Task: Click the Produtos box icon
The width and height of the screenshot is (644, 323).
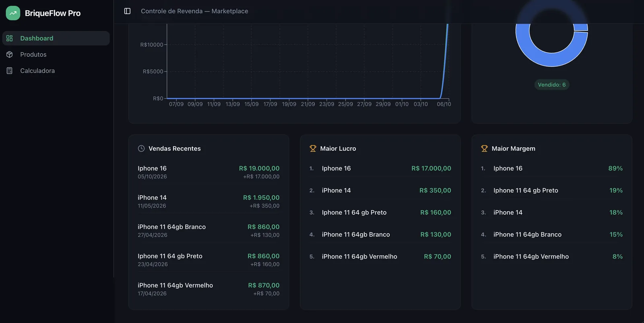Action: pos(10,54)
